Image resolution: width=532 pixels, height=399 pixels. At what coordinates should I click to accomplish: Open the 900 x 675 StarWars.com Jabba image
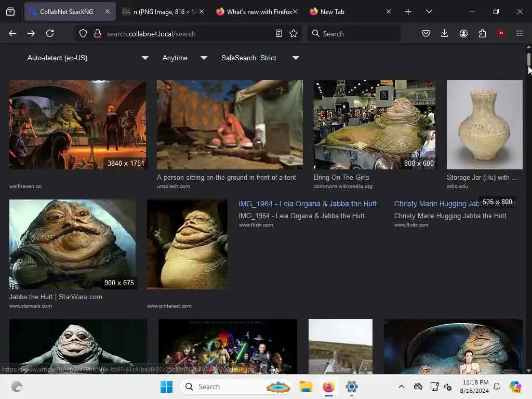tap(73, 244)
